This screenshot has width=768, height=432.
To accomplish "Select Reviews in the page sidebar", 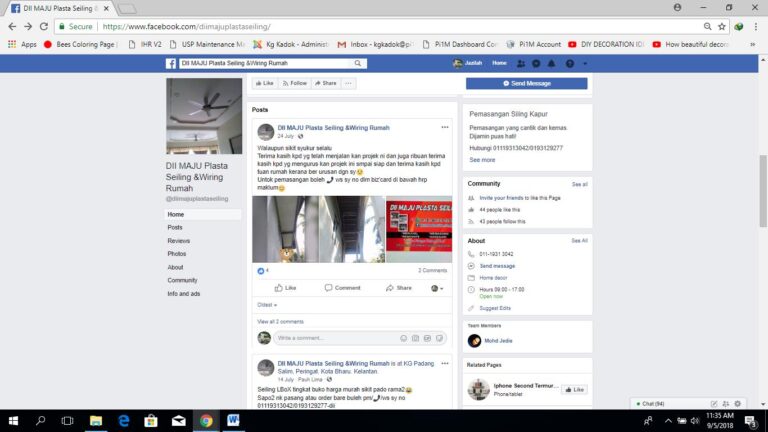I will (178, 241).
